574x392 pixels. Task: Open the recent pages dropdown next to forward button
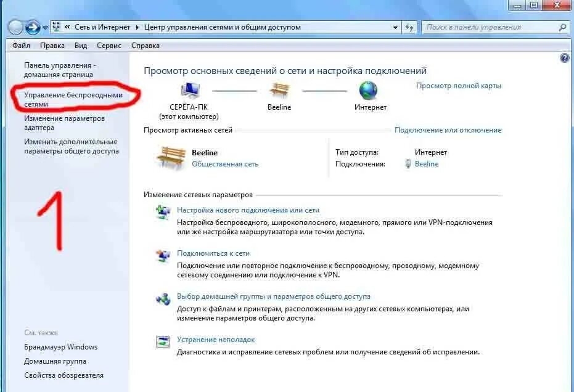point(44,28)
